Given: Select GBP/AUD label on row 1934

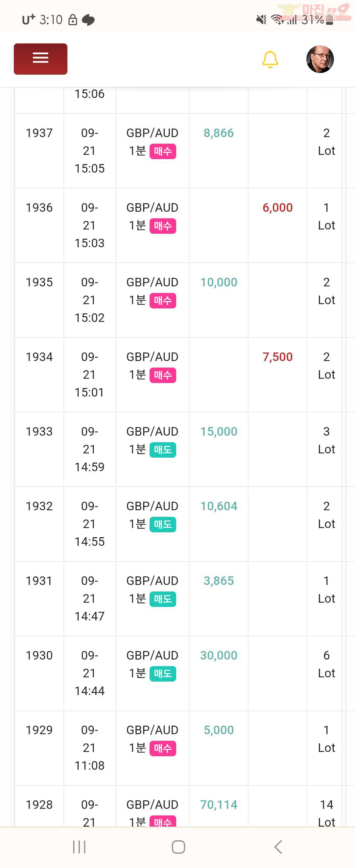Looking at the screenshot, I should coord(152,357).
